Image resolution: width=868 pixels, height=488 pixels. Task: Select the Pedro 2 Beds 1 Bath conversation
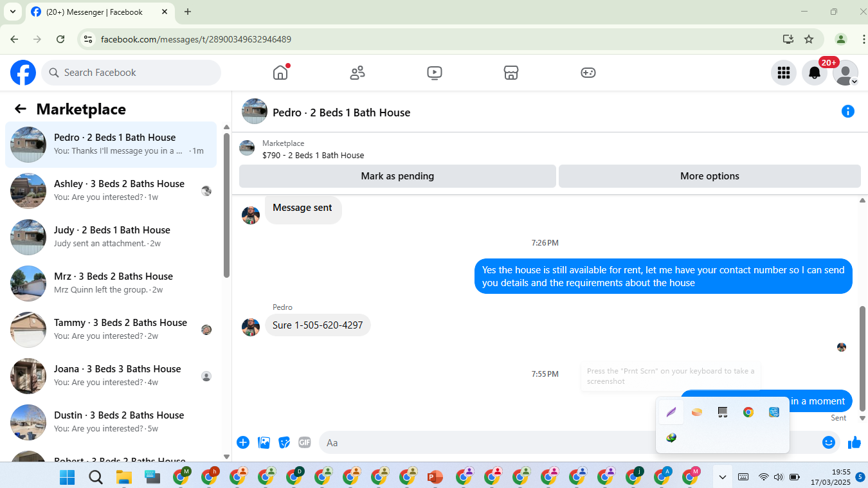[111, 145]
